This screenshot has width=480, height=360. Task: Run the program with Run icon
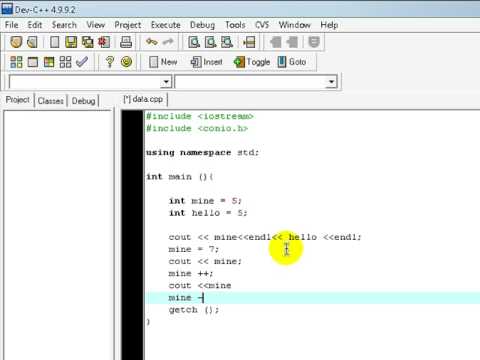pos(32,62)
